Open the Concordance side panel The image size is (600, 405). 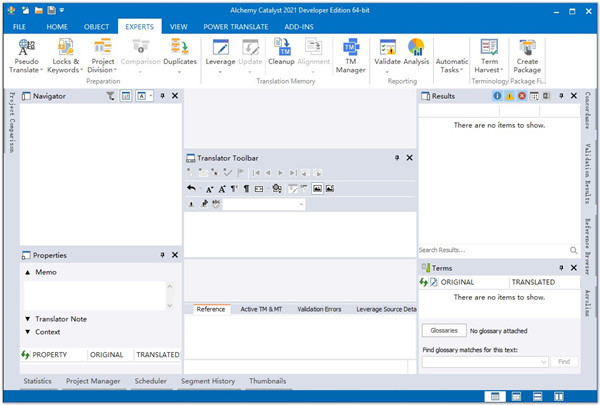pyautogui.click(x=587, y=111)
